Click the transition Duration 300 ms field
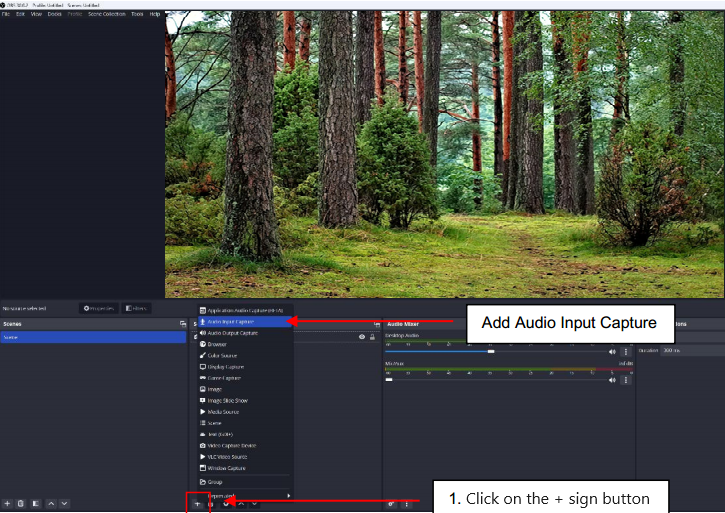 tap(692, 350)
